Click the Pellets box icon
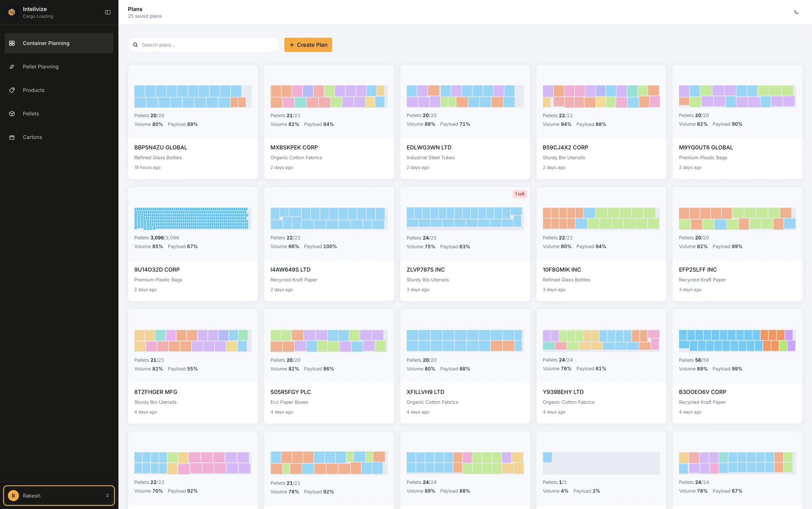The height and width of the screenshot is (509, 812). click(12, 114)
